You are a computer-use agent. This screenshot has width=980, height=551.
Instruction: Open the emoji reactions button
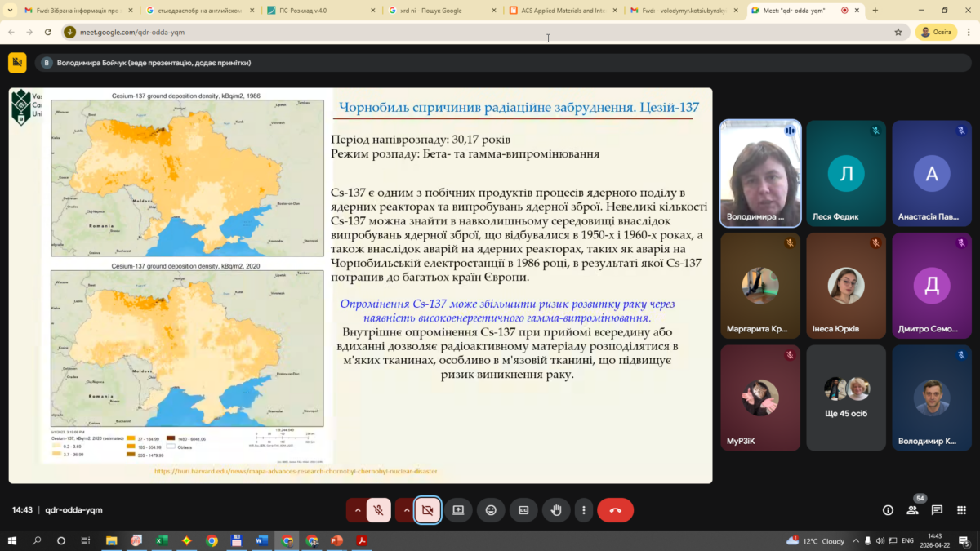tap(491, 510)
